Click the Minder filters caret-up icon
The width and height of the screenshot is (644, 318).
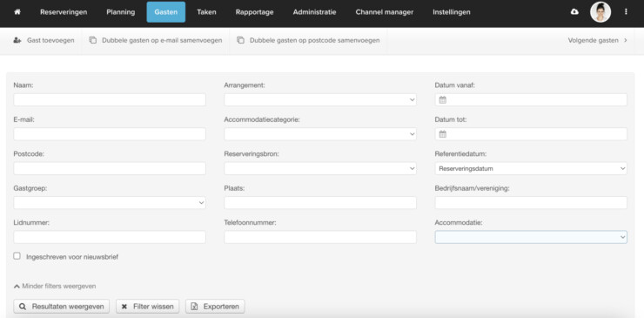coord(17,286)
